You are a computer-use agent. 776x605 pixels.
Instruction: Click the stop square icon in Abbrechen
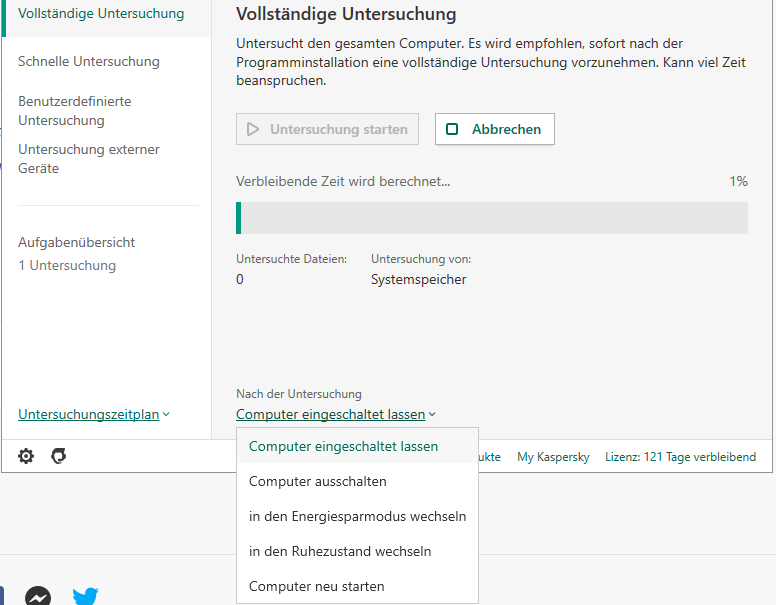453,129
